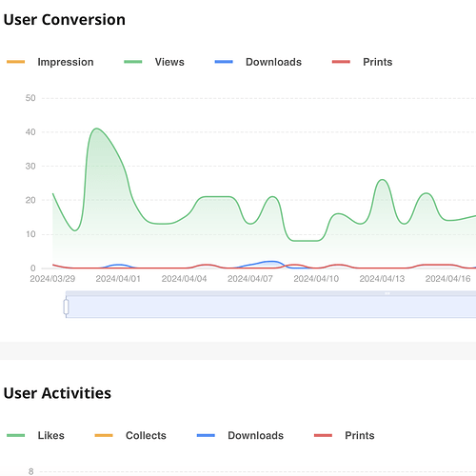
Task: Toggle the Views series legend item
Action: (x=154, y=62)
